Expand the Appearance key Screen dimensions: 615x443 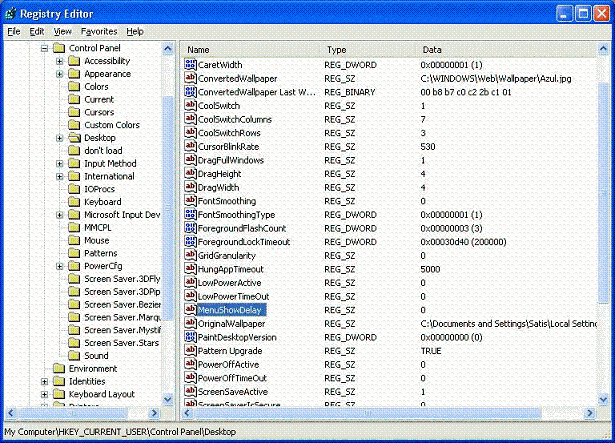click(x=60, y=74)
